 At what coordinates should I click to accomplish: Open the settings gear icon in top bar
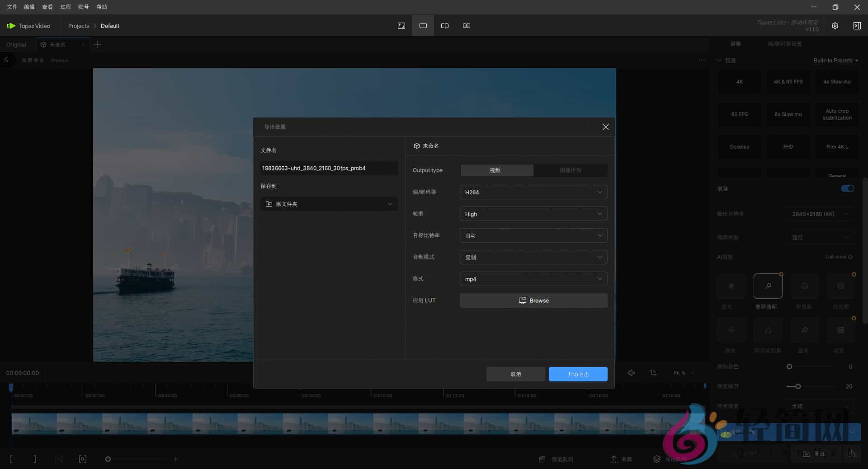coord(835,25)
